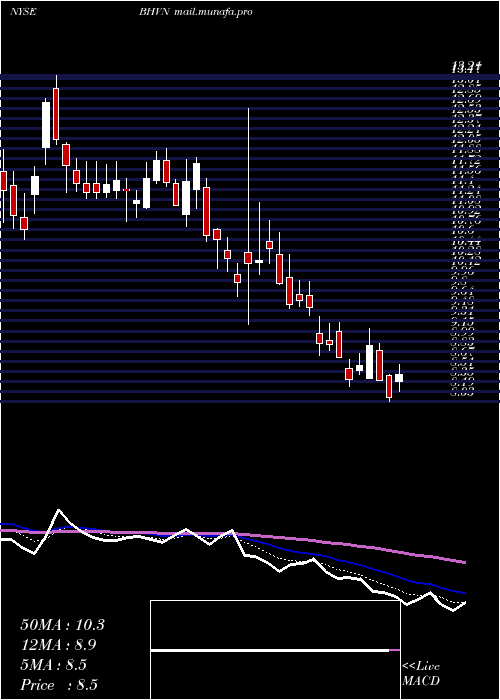Click the BHVN mail.munafa.pro title text

click(196, 12)
